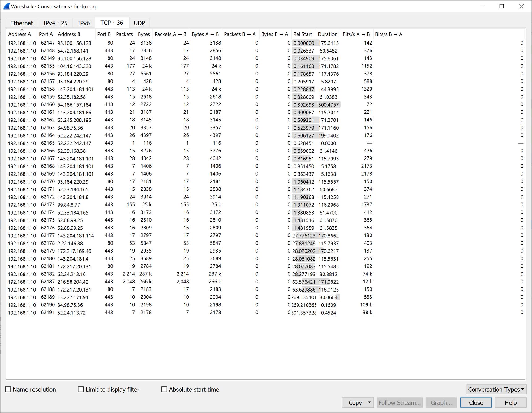Select the row with address 13.227.171.91

click(x=265, y=297)
